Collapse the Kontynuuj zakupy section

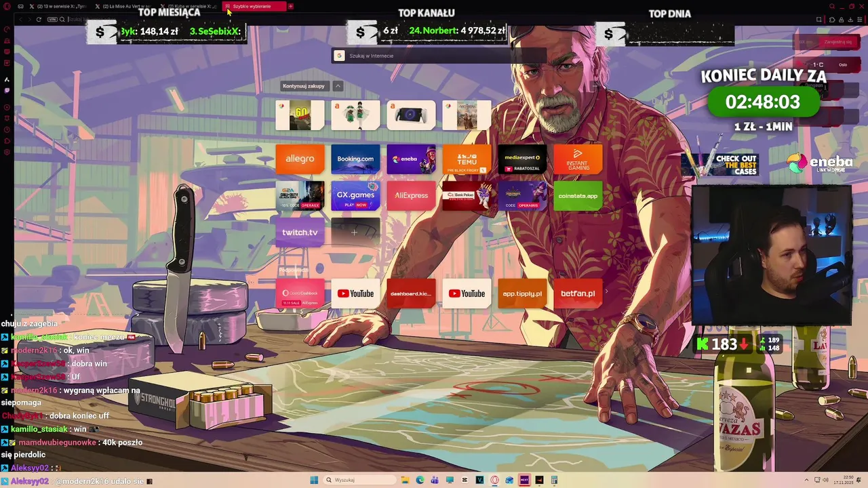point(338,86)
